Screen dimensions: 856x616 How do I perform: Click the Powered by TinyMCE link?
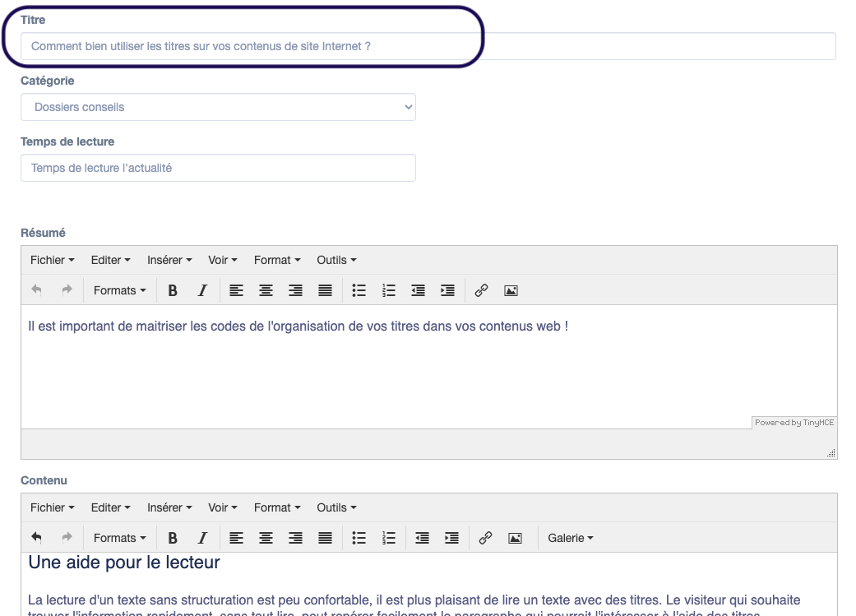794,423
